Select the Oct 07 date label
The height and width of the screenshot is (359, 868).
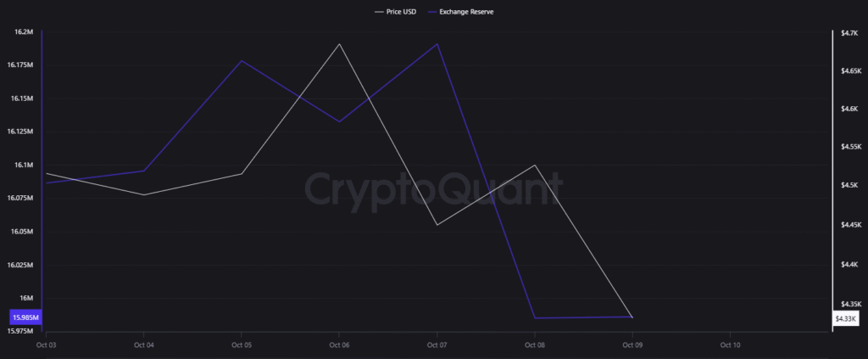pos(437,345)
